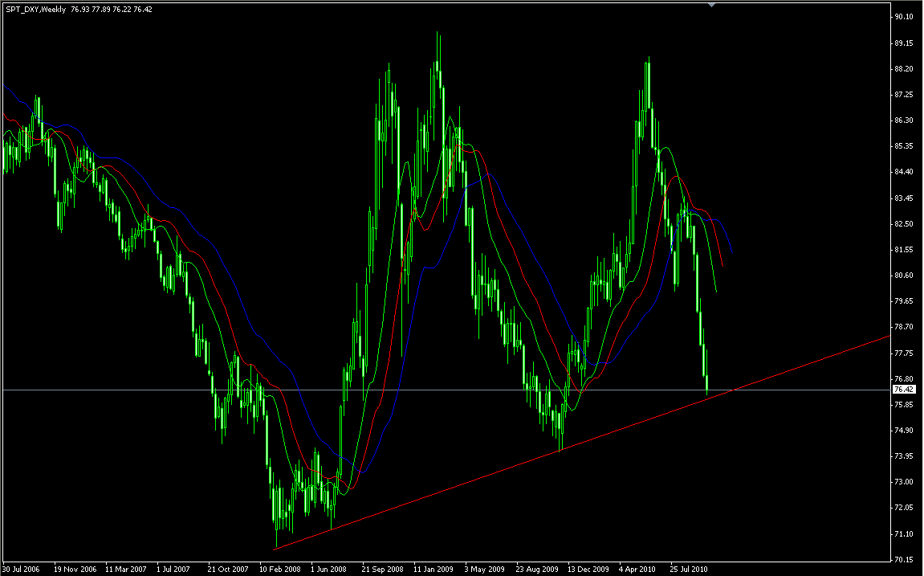Click the 83.45 price scale label
The image size is (924, 576).
(903, 198)
